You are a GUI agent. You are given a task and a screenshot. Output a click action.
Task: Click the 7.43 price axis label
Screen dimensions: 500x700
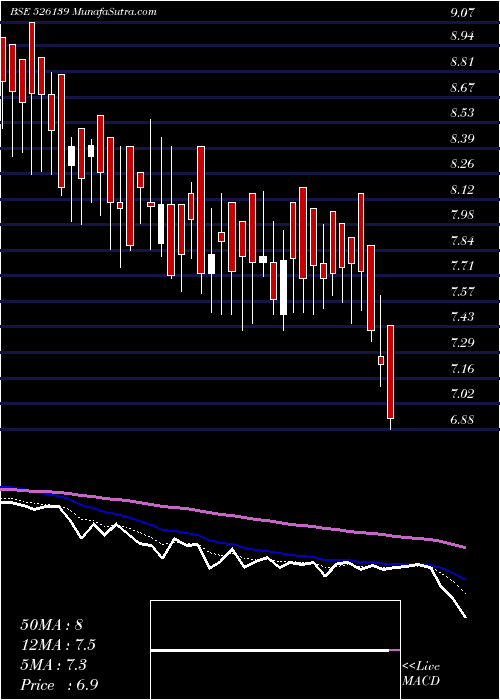click(x=462, y=317)
